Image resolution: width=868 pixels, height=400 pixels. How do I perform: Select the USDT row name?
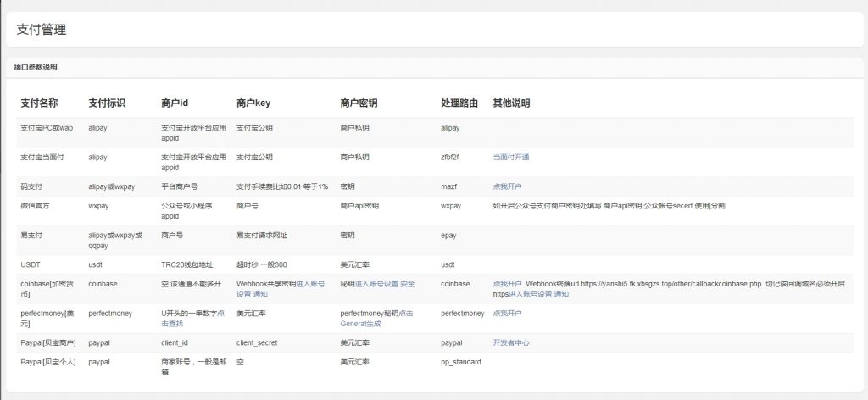coord(30,264)
